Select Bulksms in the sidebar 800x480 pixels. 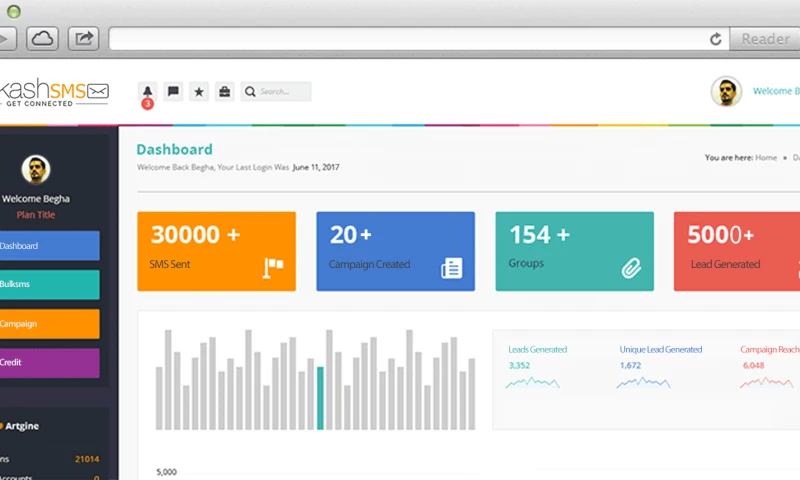(48, 285)
